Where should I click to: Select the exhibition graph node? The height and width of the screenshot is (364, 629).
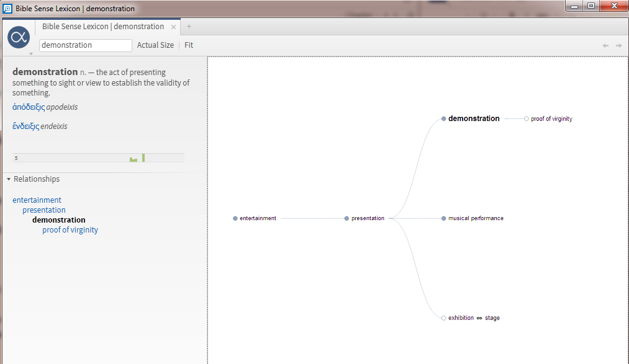pyautogui.click(x=458, y=318)
